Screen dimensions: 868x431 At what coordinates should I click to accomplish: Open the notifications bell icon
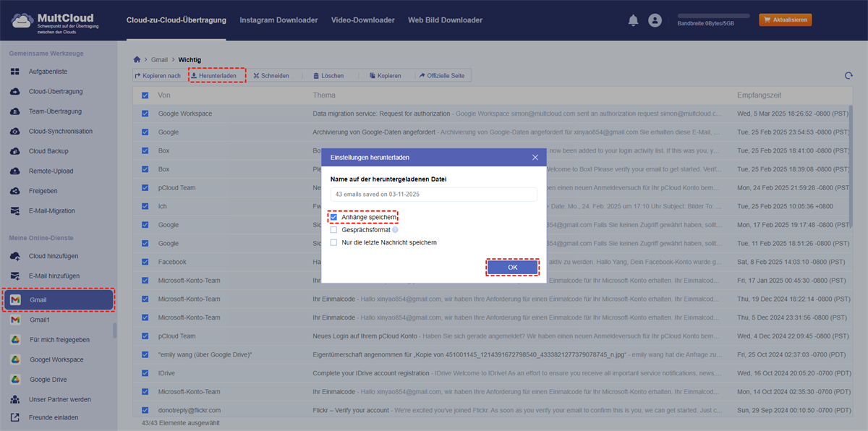click(x=634, y=20)
